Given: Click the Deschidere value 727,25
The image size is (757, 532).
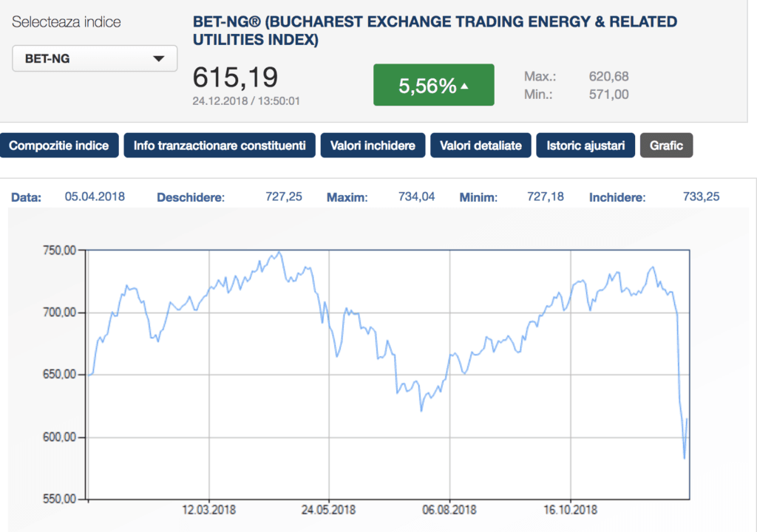Looking at the screenshot, I should click(284, 197).
